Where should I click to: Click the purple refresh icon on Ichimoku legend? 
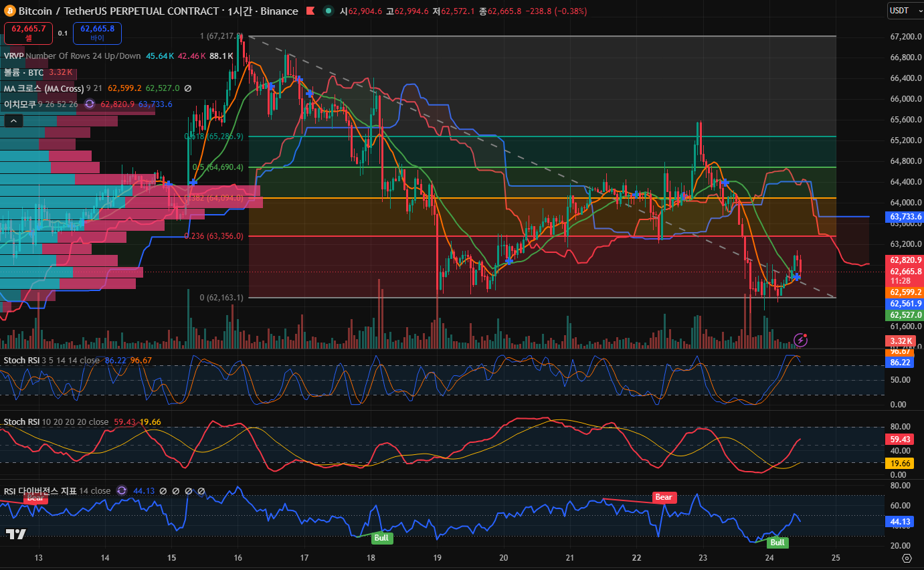pos(89,104)
